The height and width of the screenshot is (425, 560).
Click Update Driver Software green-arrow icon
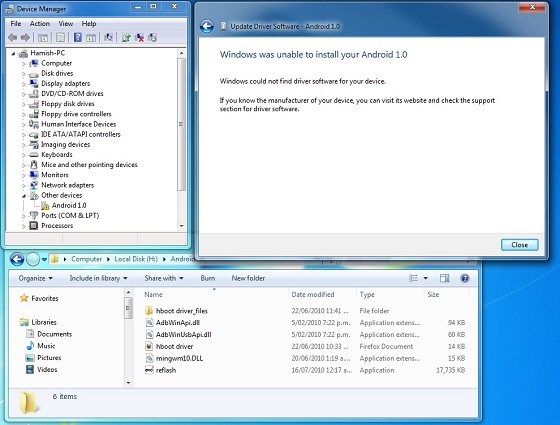[126, 37]
